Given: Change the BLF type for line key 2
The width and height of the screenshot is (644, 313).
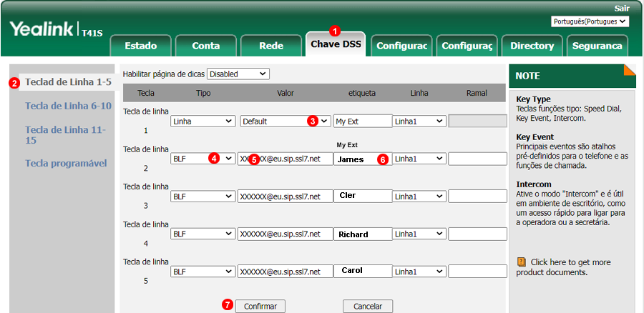Looking at the screenshot, I should pyautogui.click(x=203, y=159).
